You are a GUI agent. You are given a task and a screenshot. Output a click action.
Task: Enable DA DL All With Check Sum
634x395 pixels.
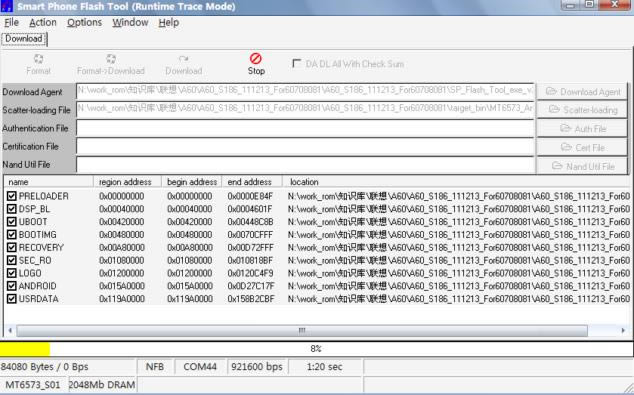click(296, 63)
